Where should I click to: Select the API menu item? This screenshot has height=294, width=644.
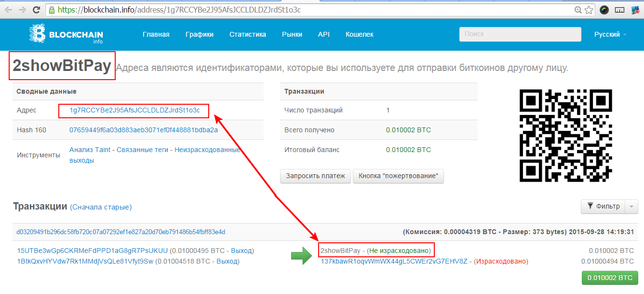click(324, 34)
